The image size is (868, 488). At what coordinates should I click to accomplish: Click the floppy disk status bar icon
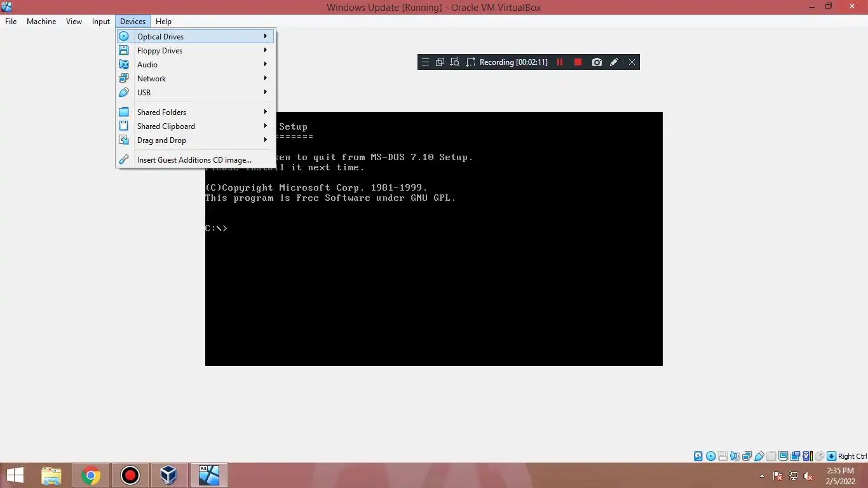(722, 456)
